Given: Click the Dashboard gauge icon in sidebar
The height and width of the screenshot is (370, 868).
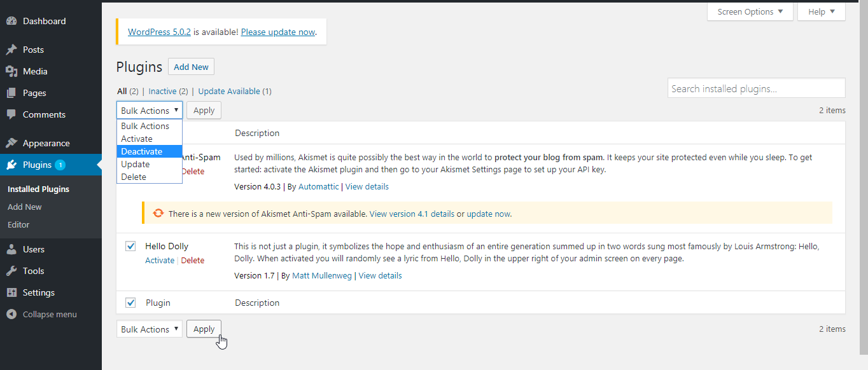Looking at the screenshot, I should pos(11,21).
